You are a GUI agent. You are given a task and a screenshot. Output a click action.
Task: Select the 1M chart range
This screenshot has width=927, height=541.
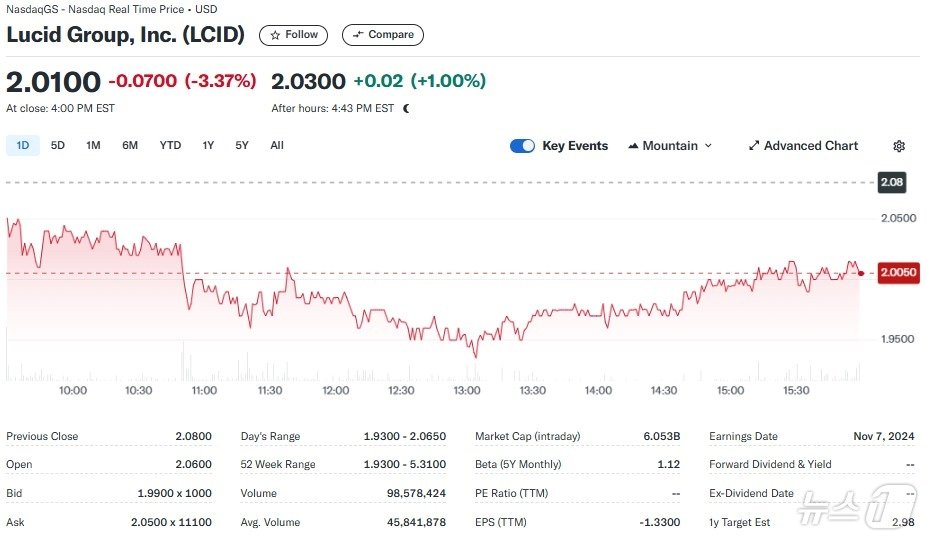[93, 146]
